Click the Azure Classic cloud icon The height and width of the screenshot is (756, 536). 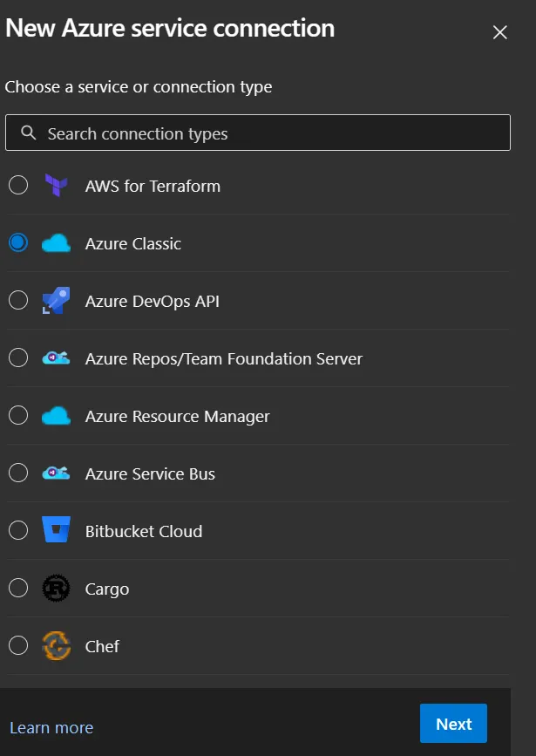[56, 243]
